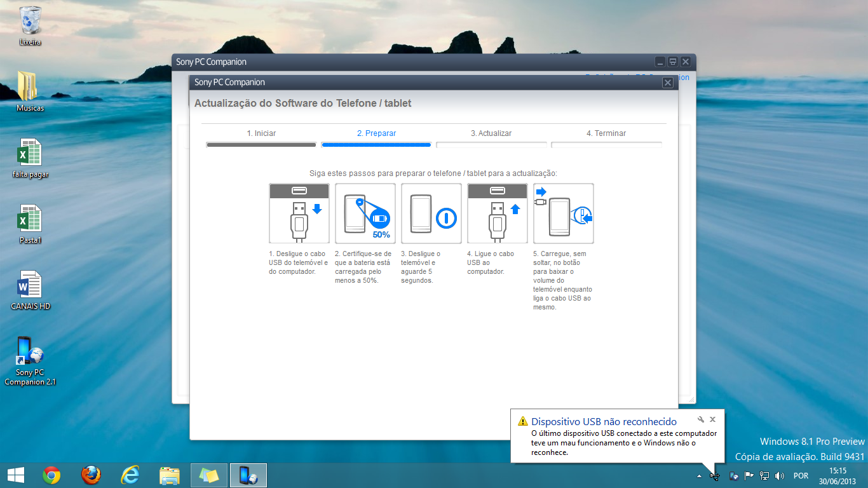Open the Windows Start button
The height and width of the screenshot is (488, 868).
pos(15,475)
